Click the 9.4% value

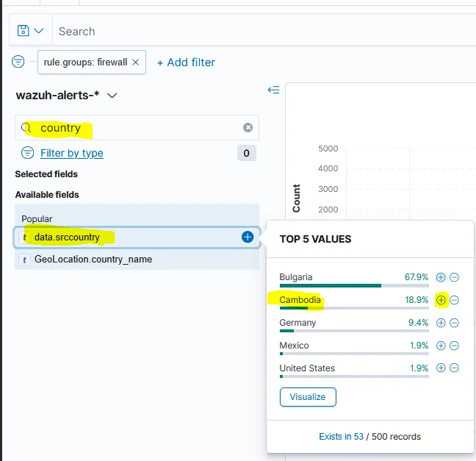[x=418, y=323]
